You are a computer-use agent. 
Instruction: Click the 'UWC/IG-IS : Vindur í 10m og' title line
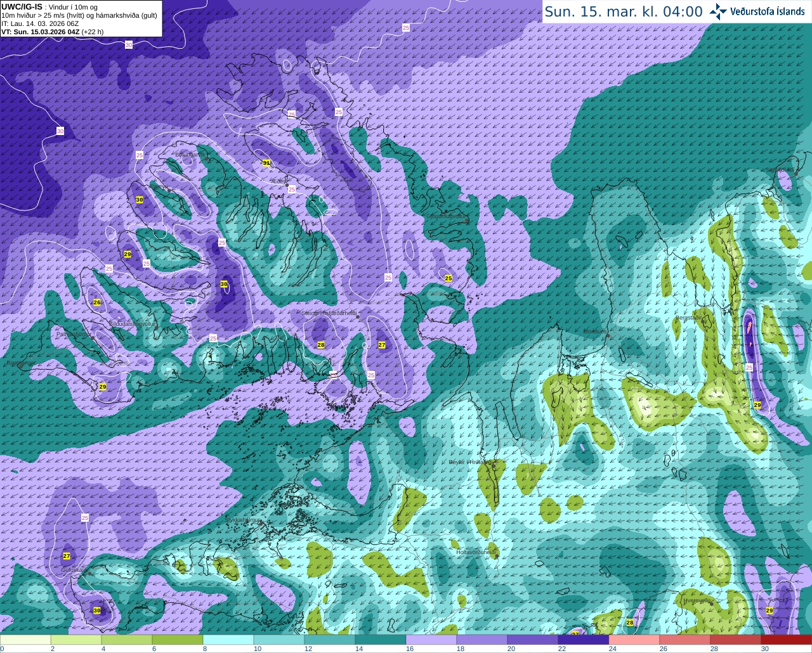click(x=49, y=7)
